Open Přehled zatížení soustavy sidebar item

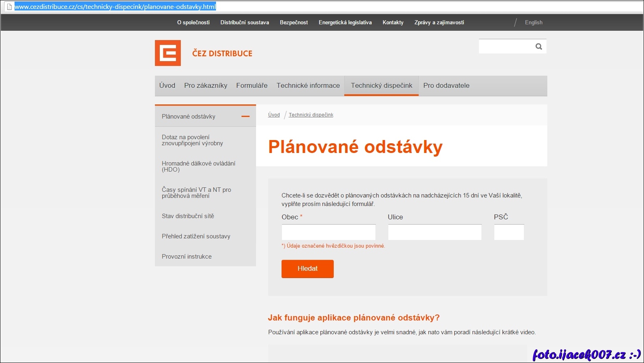click(x=196, y=236)
